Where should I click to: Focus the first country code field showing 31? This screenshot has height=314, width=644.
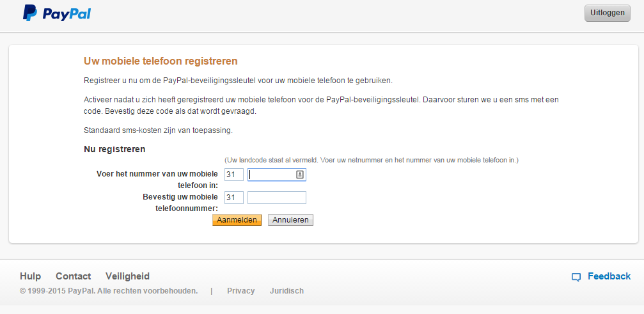(234, 175)
